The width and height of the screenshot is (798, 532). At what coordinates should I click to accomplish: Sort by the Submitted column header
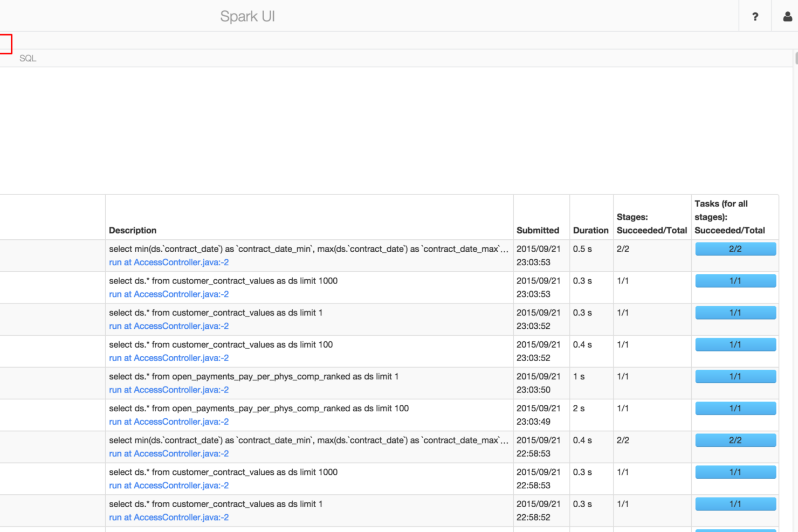click(538, 230)
